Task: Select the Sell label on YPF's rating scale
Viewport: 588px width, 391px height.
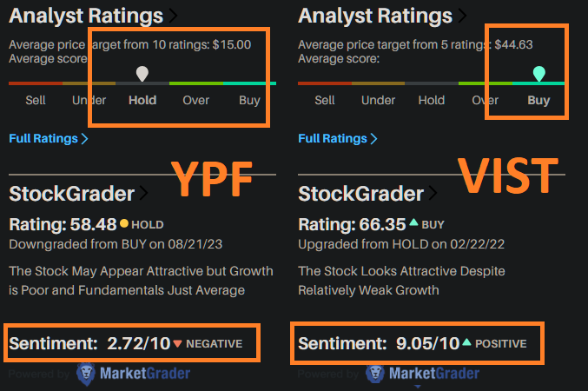Action: [36, 100]
